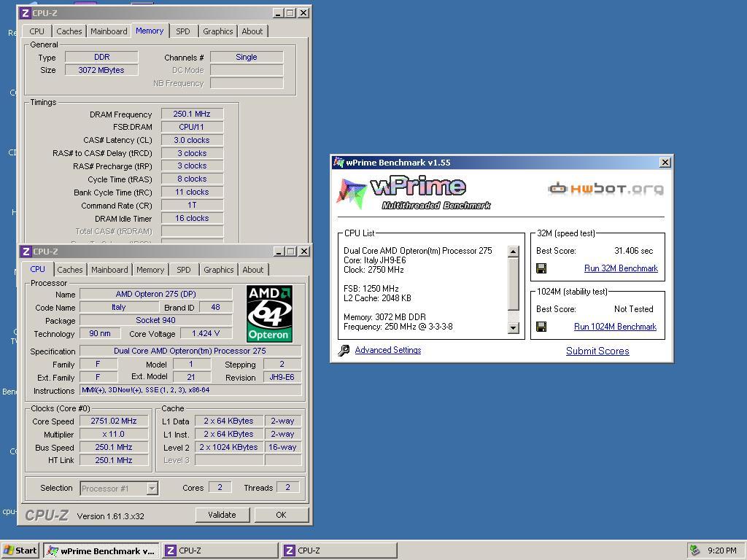The image size is (747, 560).
Task: Select the first CPU-Z taskbar button
Action: tap(220, 551)
